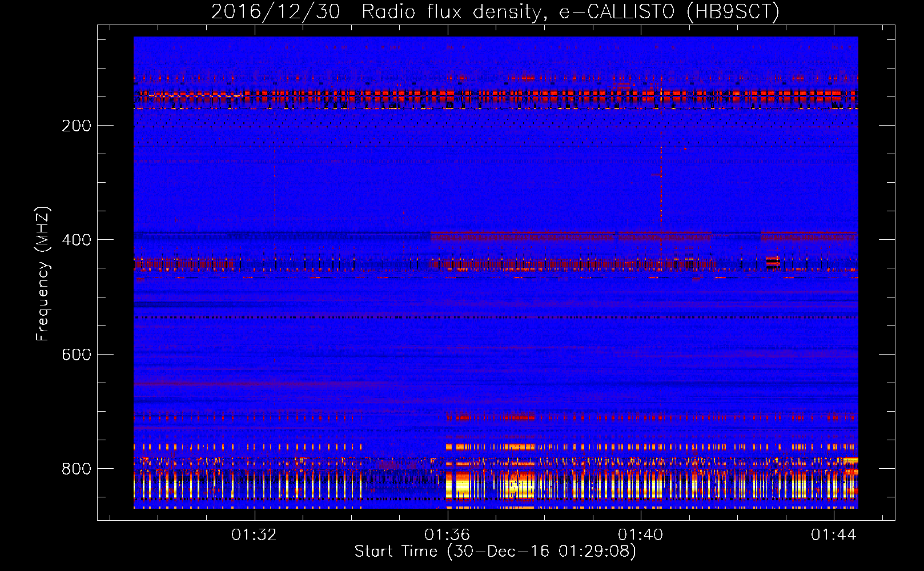Click the '600' frequency tick label

coord(77,355)
